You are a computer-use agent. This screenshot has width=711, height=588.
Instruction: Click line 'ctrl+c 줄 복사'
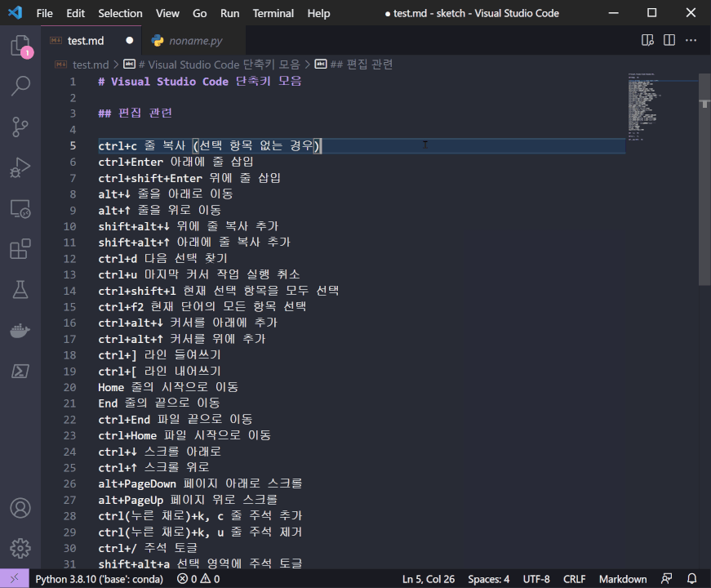(x=210, y=145)
